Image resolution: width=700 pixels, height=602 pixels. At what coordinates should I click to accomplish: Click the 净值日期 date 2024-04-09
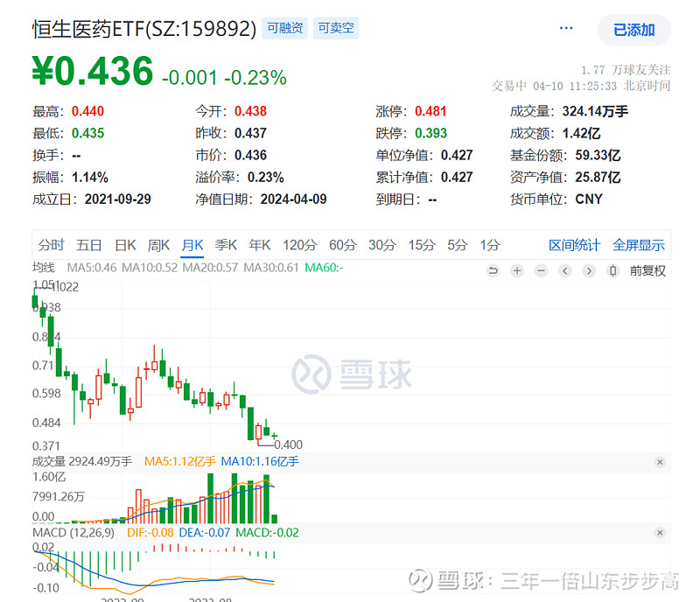(x=294, y=199)
